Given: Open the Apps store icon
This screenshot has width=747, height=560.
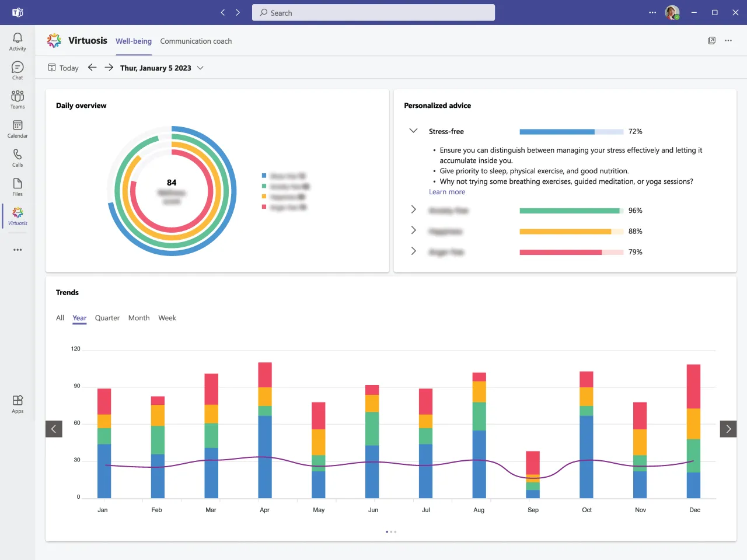Looking at the screenshot, I should (18, 404).
